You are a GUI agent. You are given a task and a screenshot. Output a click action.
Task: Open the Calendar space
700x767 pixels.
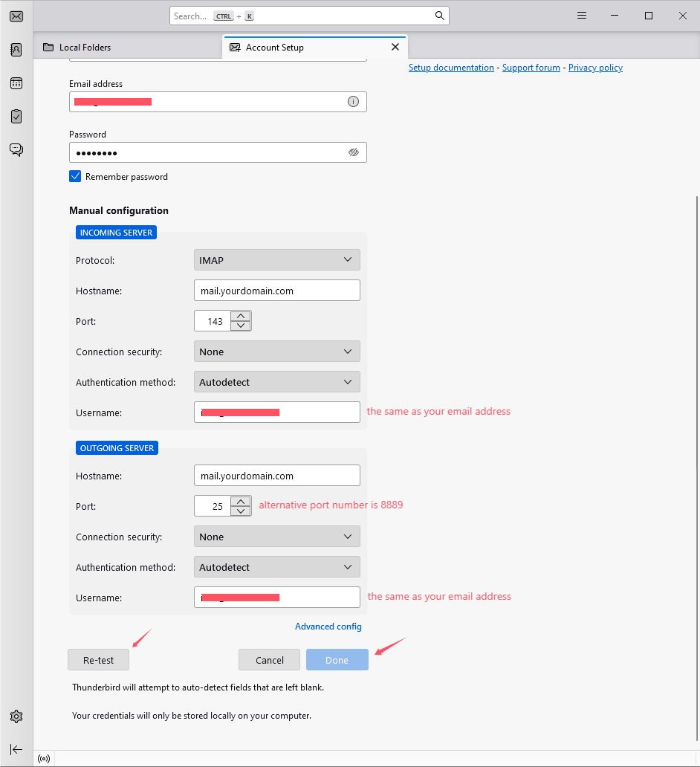[16, 82]
